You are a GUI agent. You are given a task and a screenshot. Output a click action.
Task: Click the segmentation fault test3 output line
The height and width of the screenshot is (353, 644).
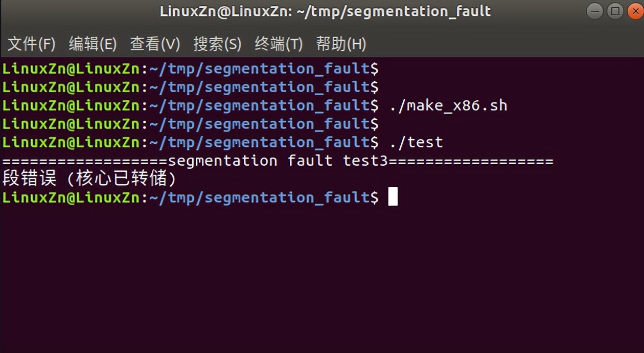click(278, 161)
